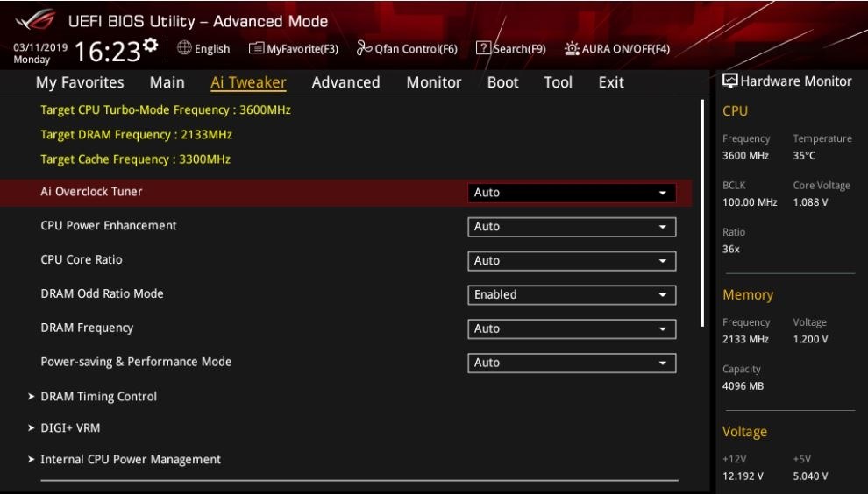The width and height of the screenshot is (868, 494).
Task: Select the Ai Overclock Tuner label
Action: tap(91, 192)
